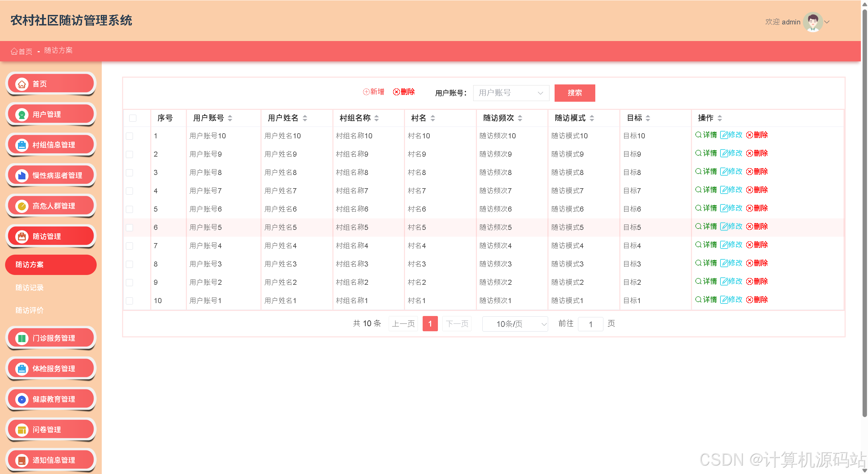Click the 体检服务管理 sidebar icon
868x474 pixels.
pos(22,369)
